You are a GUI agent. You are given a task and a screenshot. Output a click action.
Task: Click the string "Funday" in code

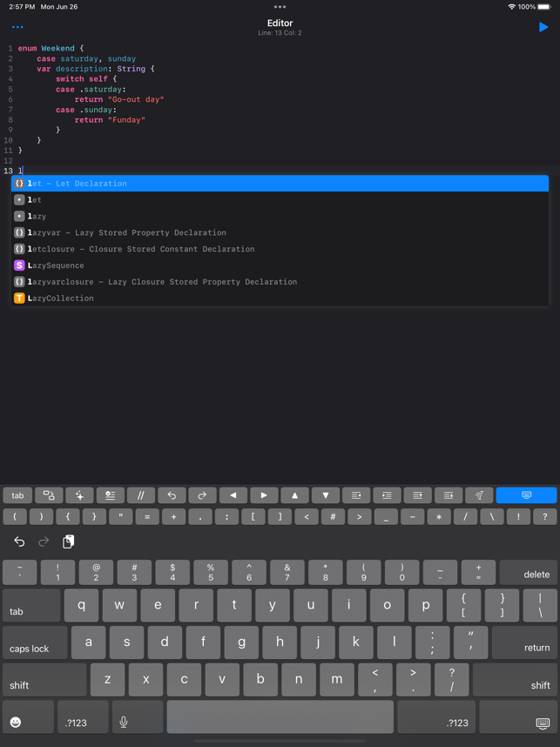[126, 120]
